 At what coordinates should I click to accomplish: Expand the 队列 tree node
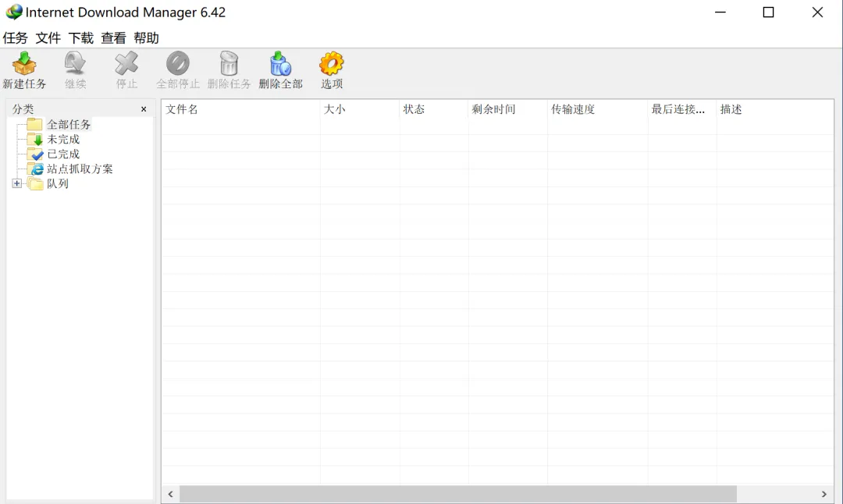point(16,184)
